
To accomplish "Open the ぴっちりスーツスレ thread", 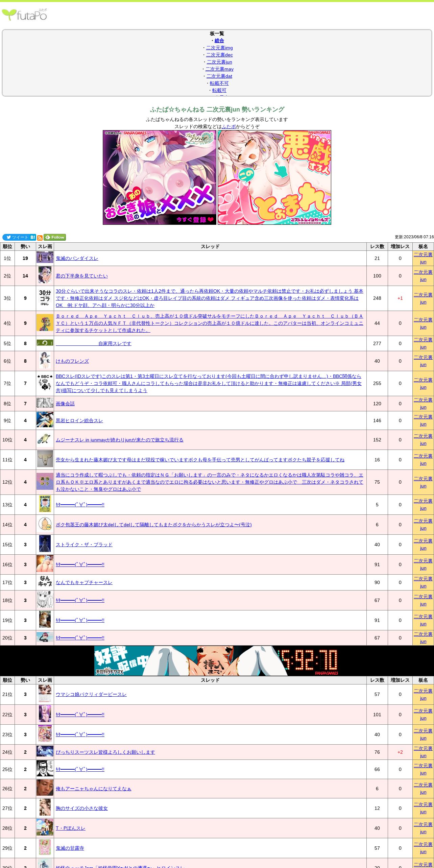I will (105, 752).
